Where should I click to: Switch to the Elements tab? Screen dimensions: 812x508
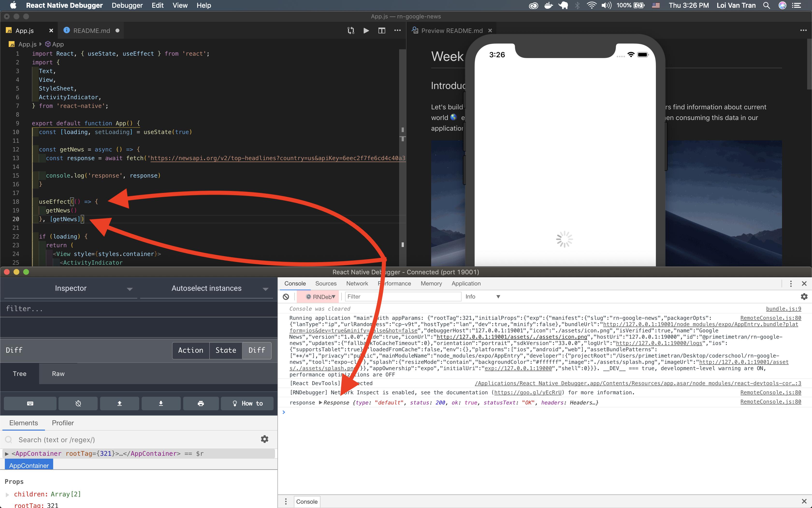tap(23, 423)
